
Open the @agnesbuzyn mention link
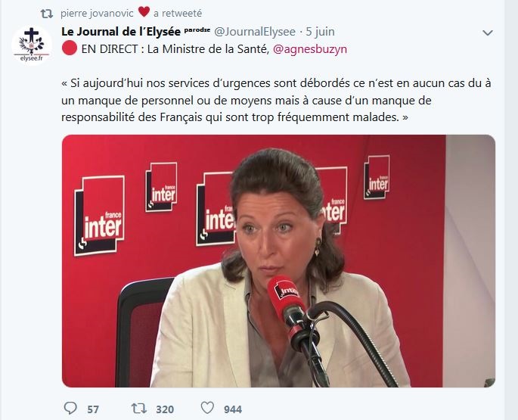pyautogui.click(x=310, y=49)
